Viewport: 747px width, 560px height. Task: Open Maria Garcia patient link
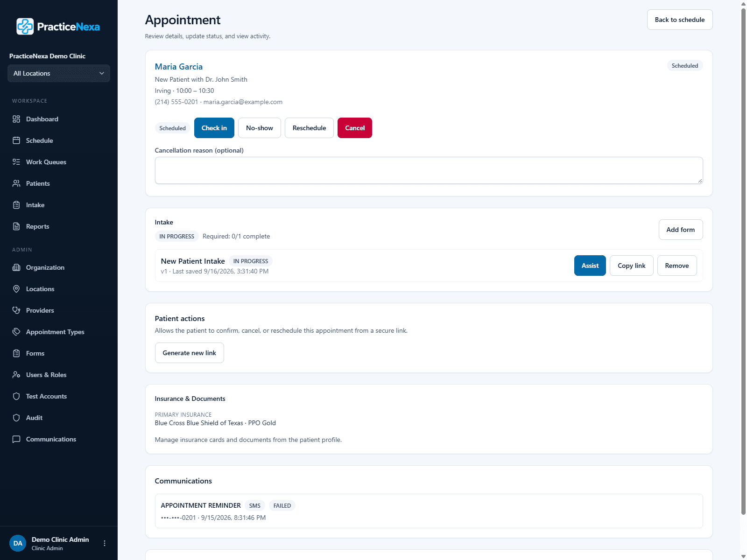coord(179,67)
